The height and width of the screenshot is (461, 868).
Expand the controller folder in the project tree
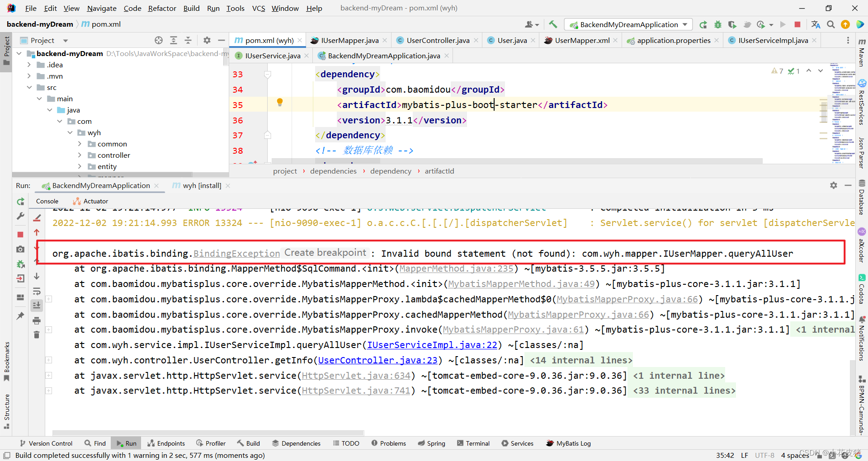click(80, 155)
